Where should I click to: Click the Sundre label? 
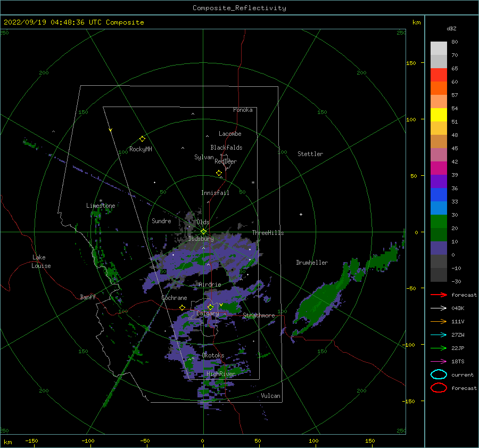coord(161,221)
